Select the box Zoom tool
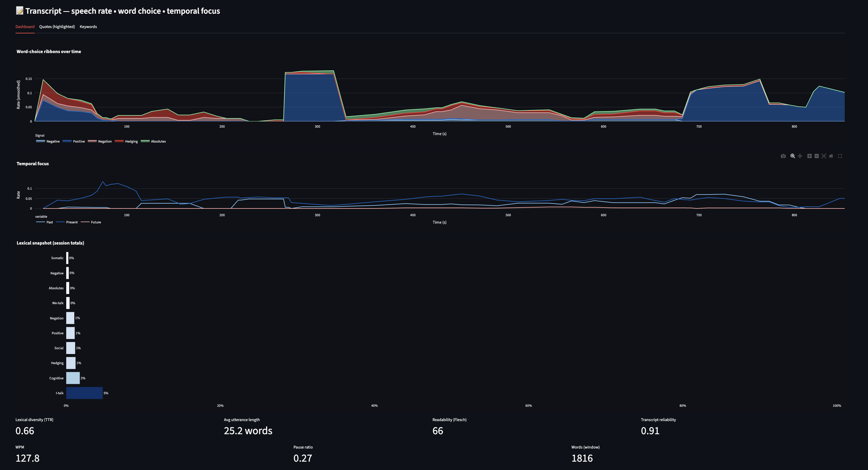Image resolution: width=868 pixels, height=470 pixels. click(793, 156)
